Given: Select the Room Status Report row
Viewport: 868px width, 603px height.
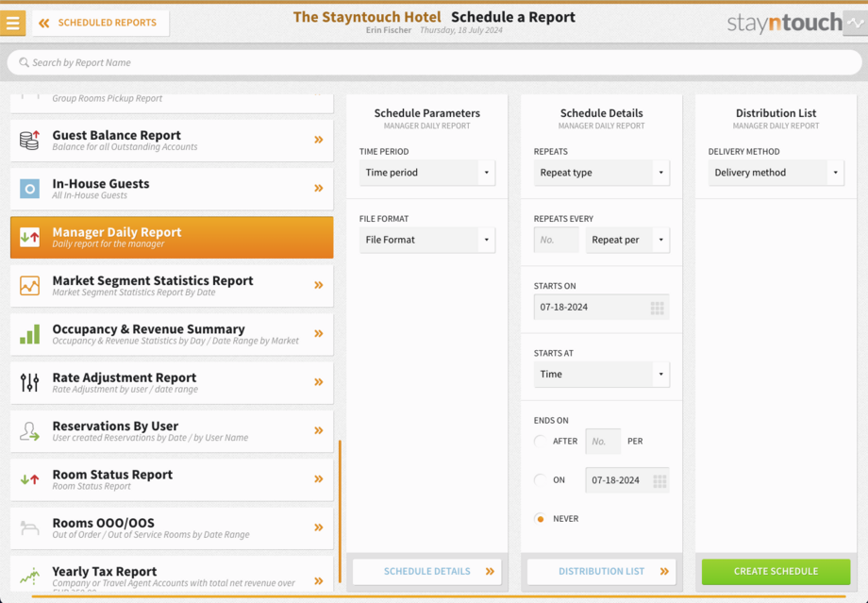Looking at the screenshot, I should 172,479.
